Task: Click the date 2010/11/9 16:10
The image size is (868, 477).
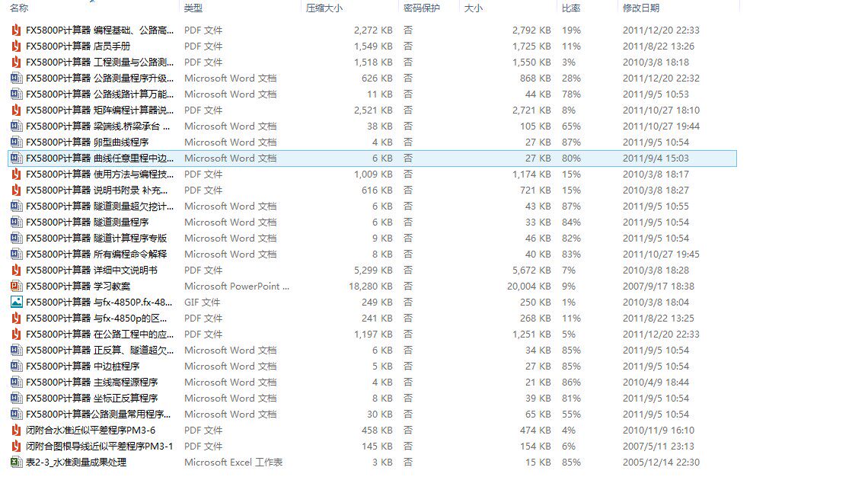Action: pyautogui.click(x=658, y=431)
